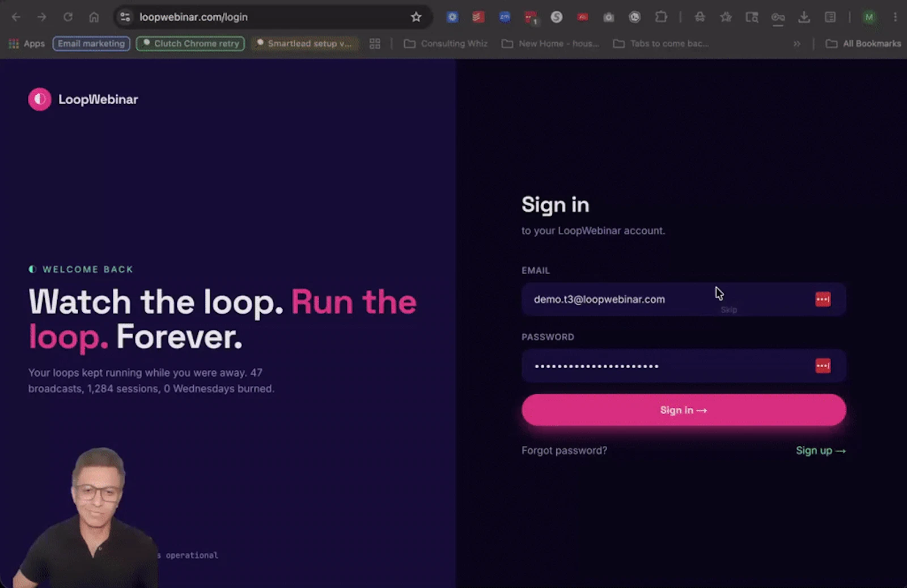
Task: Click the address bar URL loopwebinar.com/login
Action: (x=193, y=17)
